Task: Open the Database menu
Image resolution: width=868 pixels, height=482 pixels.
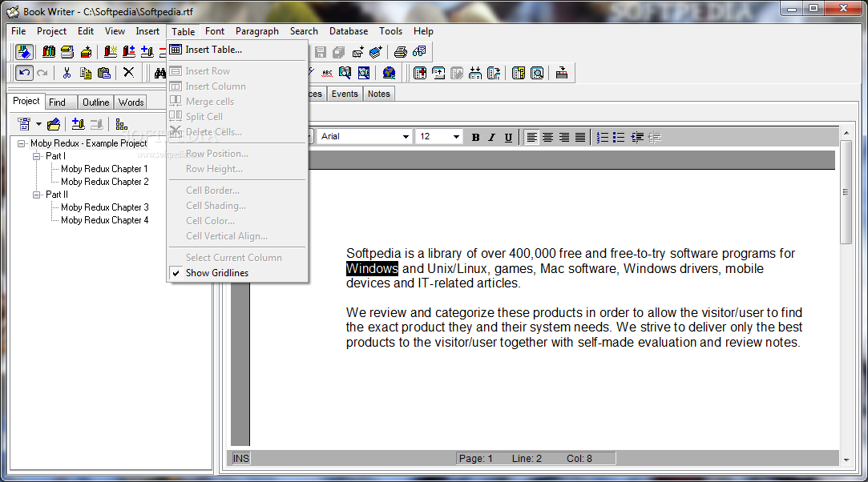Action: click(x=349, y=31)
